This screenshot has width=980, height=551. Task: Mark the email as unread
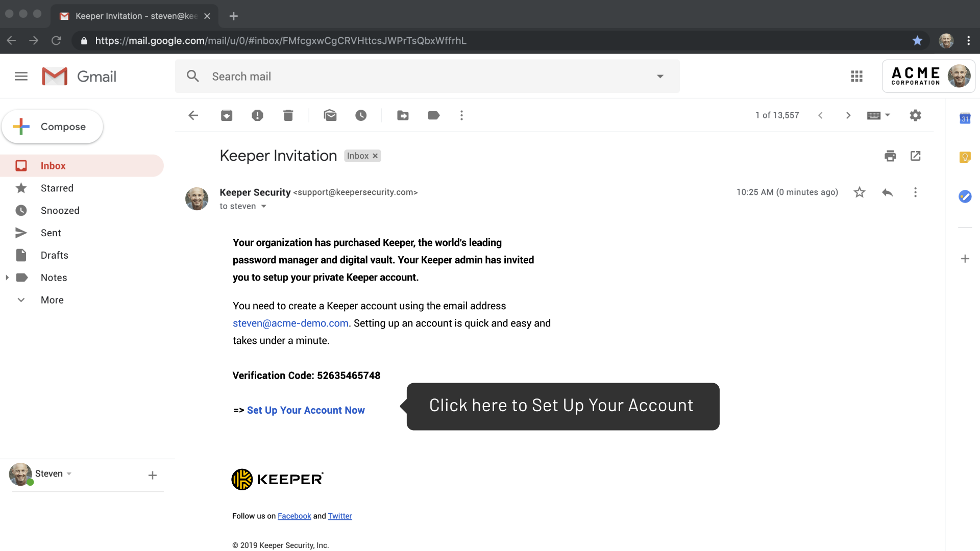(330, 115)
